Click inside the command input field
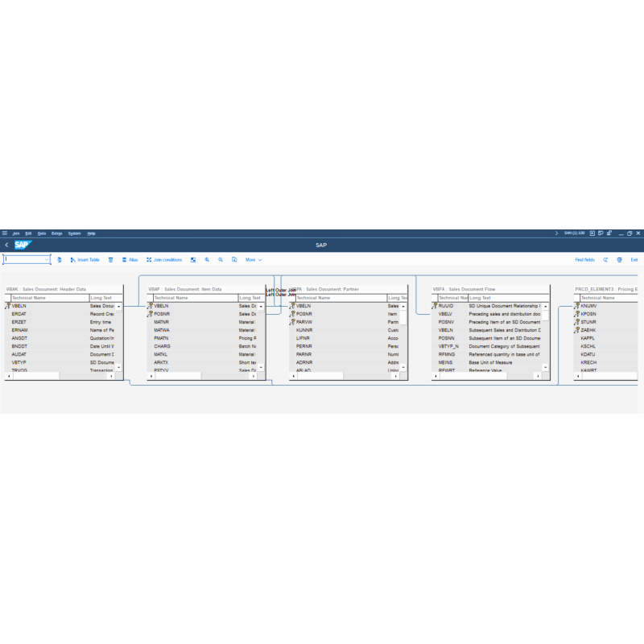Image resolution: width=644 pixels, height=644 pixels. pos(24,259)
